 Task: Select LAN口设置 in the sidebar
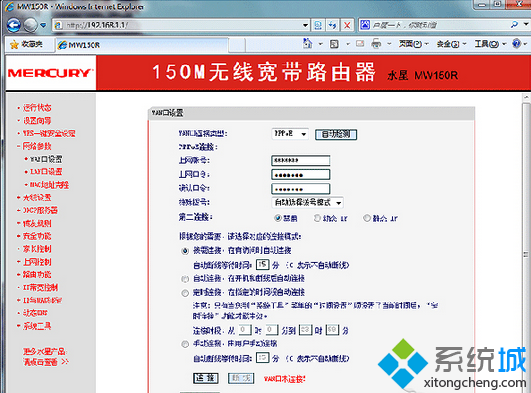[x=46, y=172]
